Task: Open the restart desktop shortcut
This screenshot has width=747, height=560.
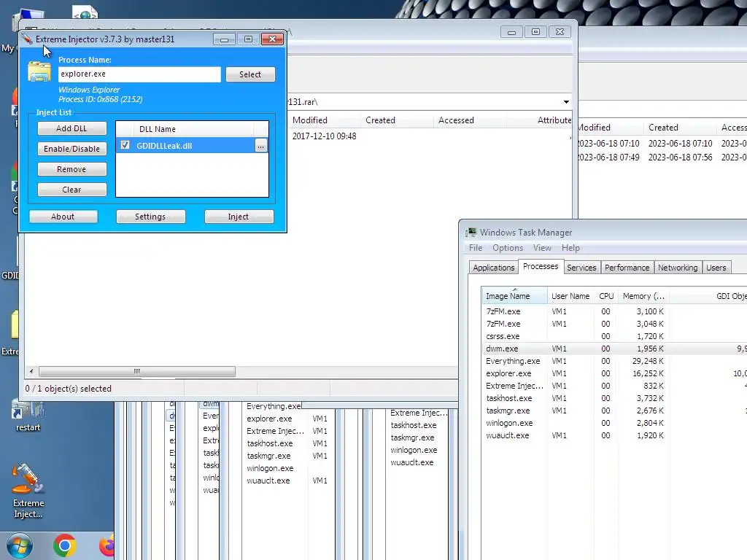Action: point(28,416)
